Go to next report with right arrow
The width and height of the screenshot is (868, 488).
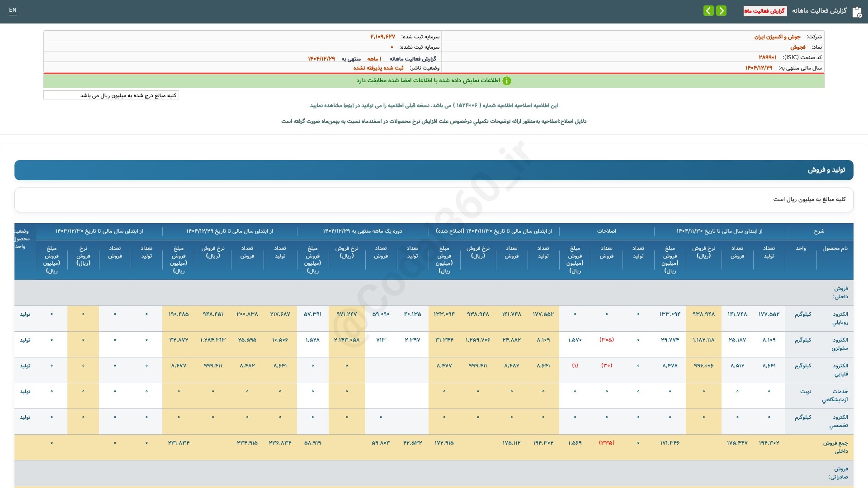(722, 10)
